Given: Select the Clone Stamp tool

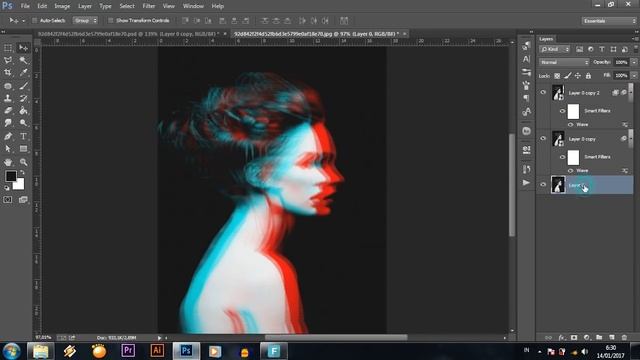Looking at the screenshot, I should click(x=8, y=98).
